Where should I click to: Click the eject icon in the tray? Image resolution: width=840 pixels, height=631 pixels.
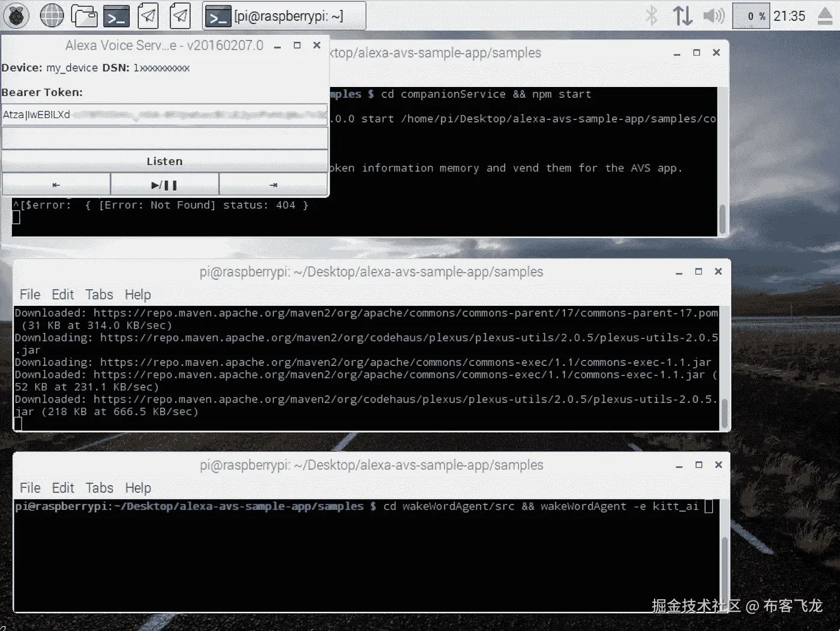tap(826, 16)
